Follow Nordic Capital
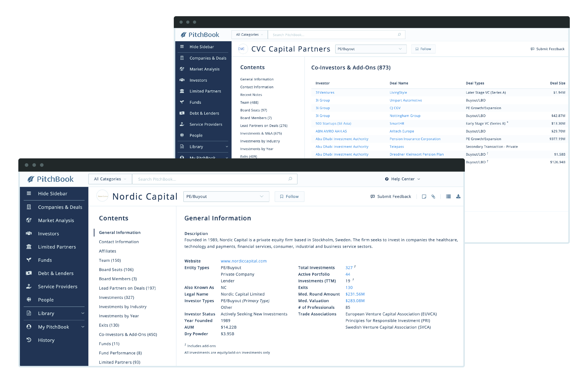The image size is (588, 381). click(289, 196)
